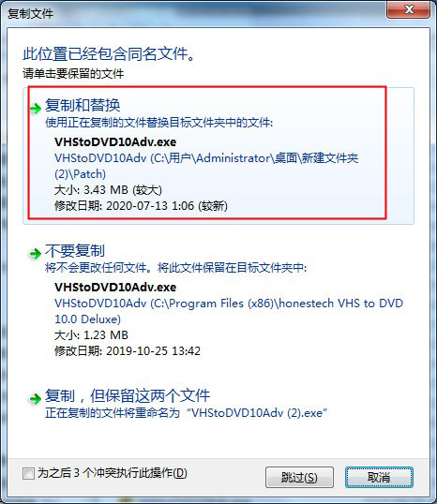
Task: Click rename text VHStoDVD10Adv (2).exe description
Action: coord(186,413)
